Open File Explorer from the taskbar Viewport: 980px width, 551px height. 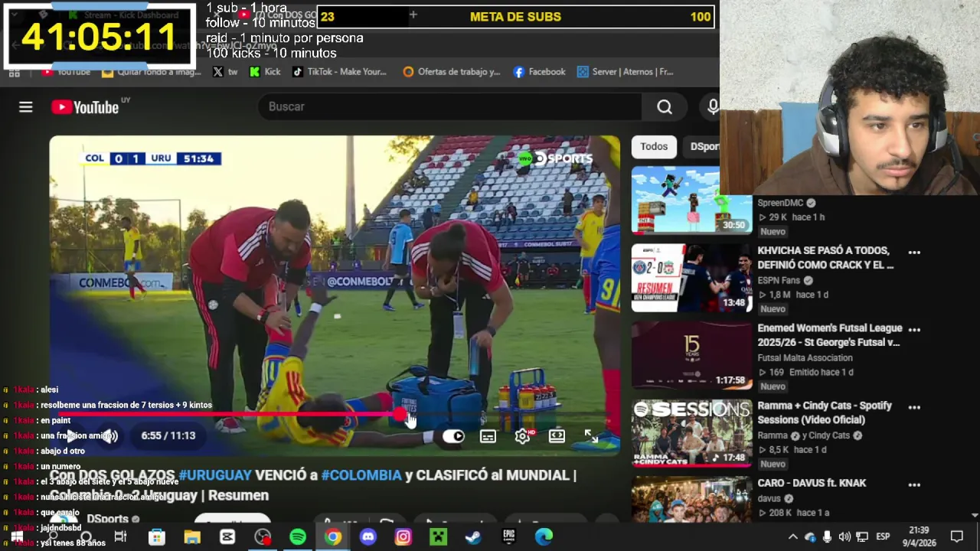[192, 537]
